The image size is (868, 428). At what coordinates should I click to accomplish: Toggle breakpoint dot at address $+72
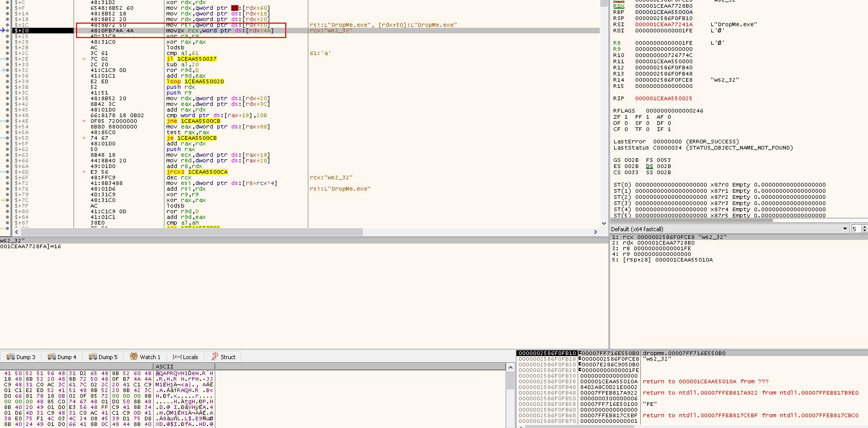pyautogui.click(x=7, y=183)
